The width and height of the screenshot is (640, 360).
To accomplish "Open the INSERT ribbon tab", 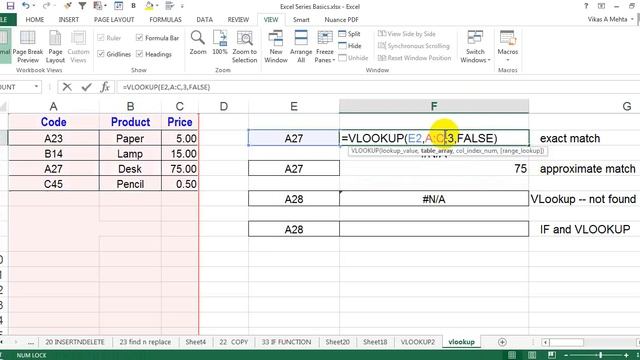I will pos(69,20).
